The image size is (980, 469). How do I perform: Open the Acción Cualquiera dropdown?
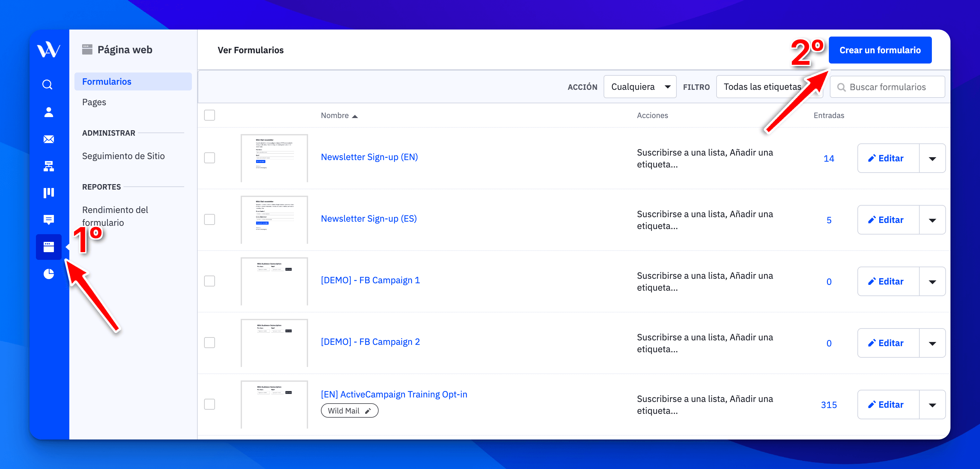(x=640, y=87)
